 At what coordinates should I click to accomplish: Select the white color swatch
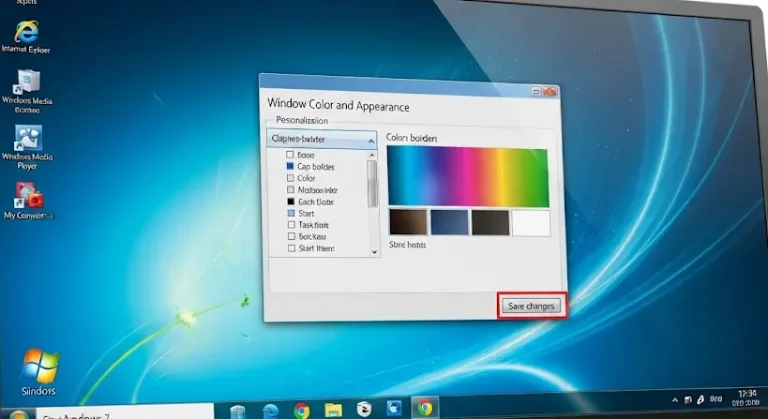click(531, 223)
